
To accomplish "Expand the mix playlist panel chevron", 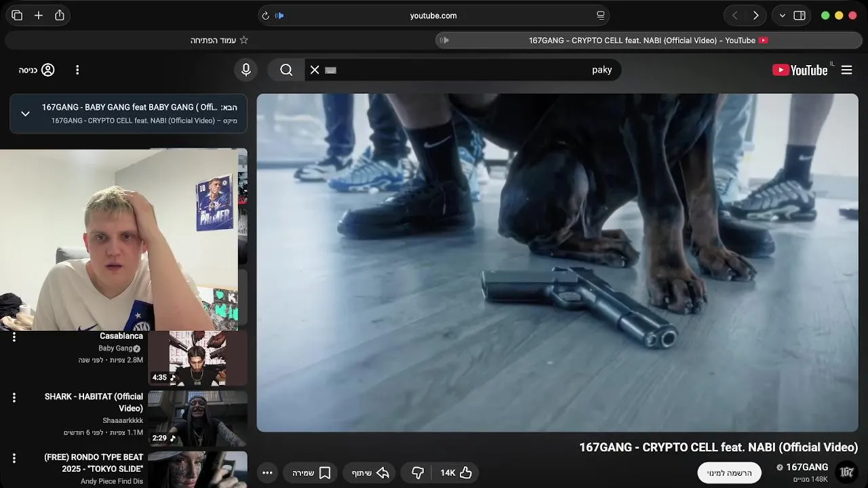I will [25, 114].
